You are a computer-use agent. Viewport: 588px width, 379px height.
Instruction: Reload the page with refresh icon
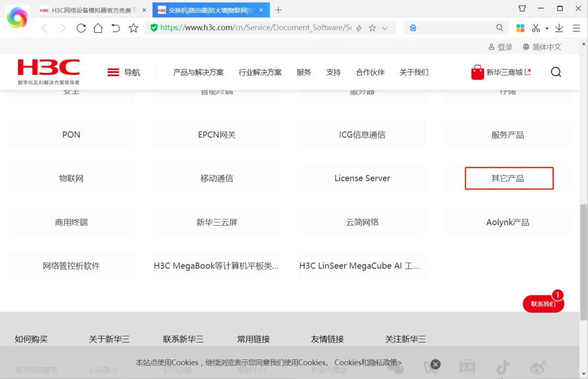click(x=81, y=28)
